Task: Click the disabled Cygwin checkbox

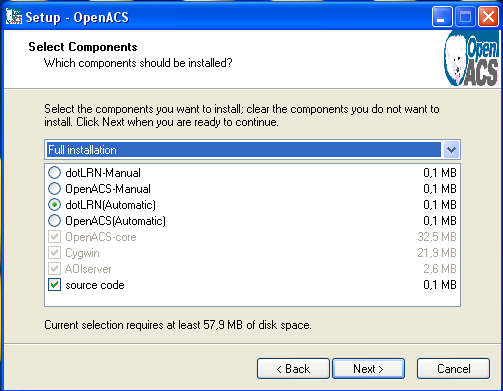Action: pos(54,253)
